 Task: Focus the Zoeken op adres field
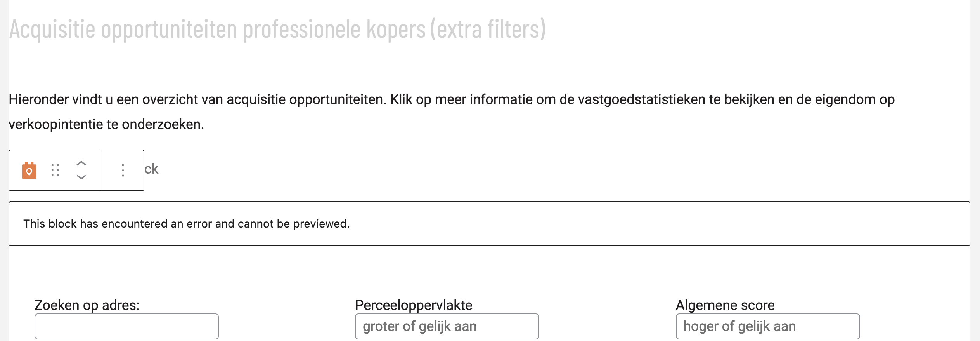126,326
